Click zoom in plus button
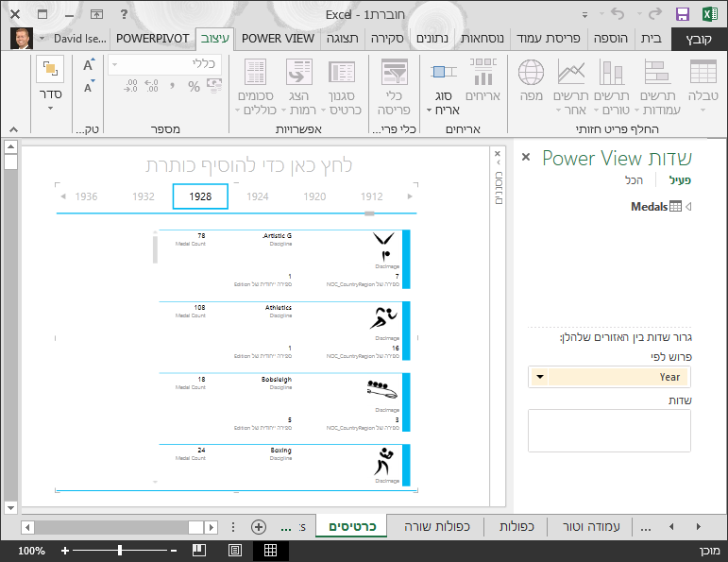 [65, 551]
